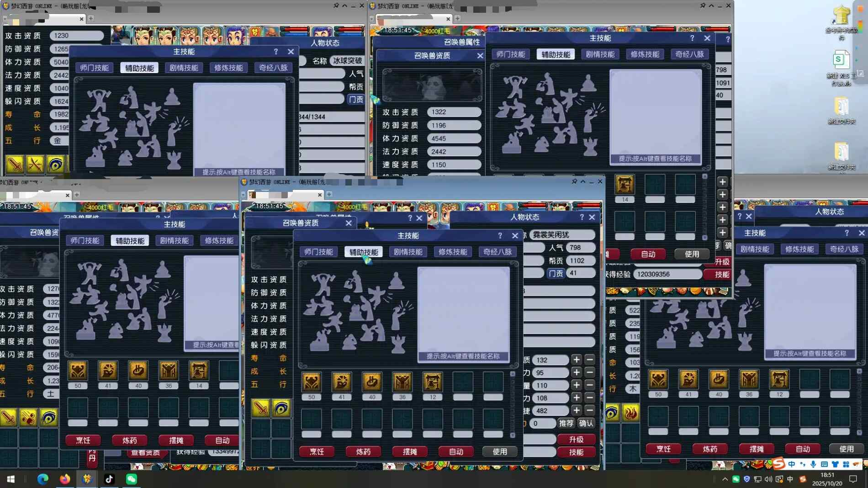Image resolution: width=868 pixels, height=488 pixels.
Task: Click sword pet skill icon in center window
Action: pyautogui.click(x=260, y=408)
